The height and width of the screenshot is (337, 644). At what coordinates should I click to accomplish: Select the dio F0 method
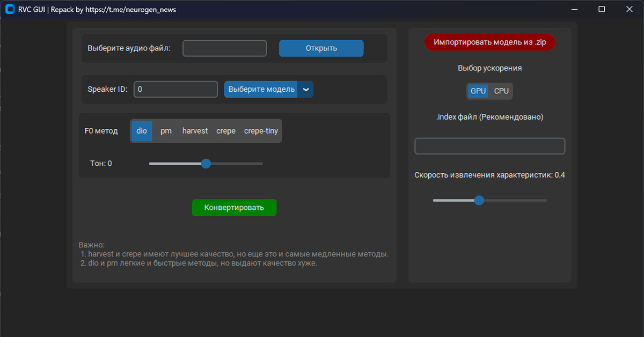(x=142, y=131)
